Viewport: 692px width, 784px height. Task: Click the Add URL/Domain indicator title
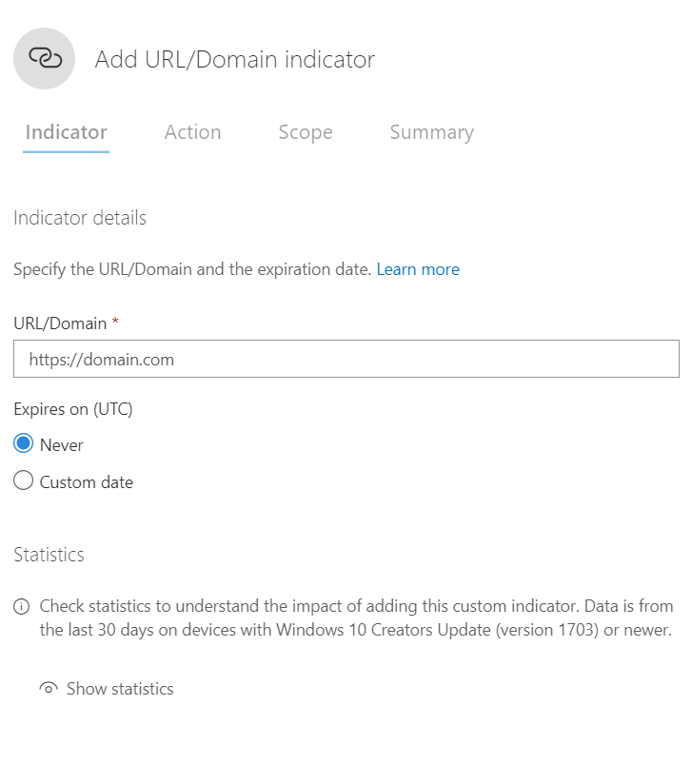(x=234, y=58)
